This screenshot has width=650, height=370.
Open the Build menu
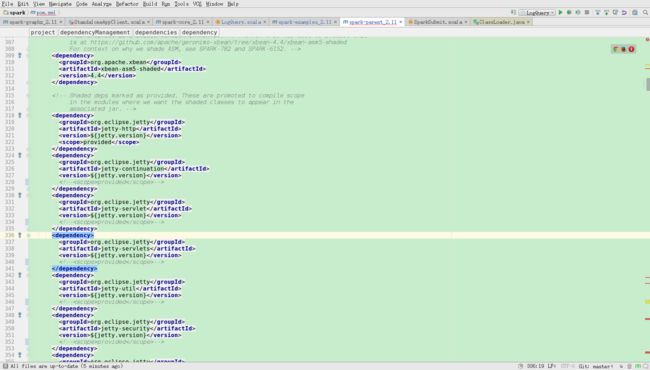tap(150, 4)
